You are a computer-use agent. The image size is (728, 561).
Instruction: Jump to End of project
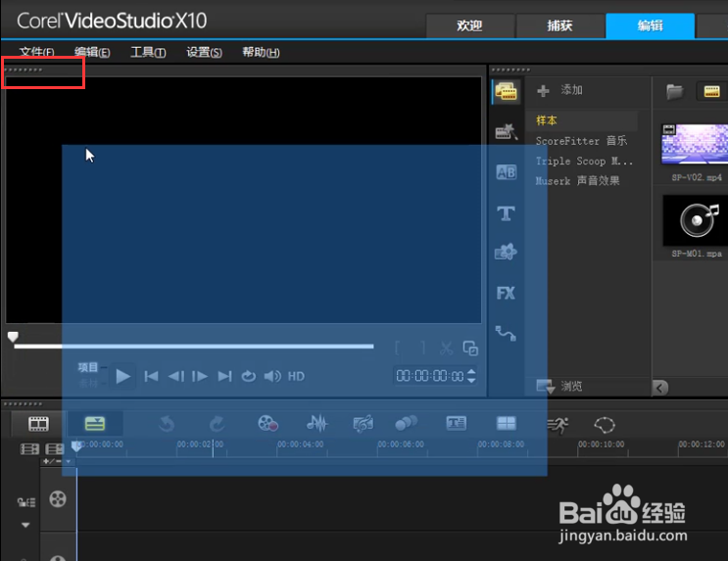pyautogui.click(x=224, y=376)
